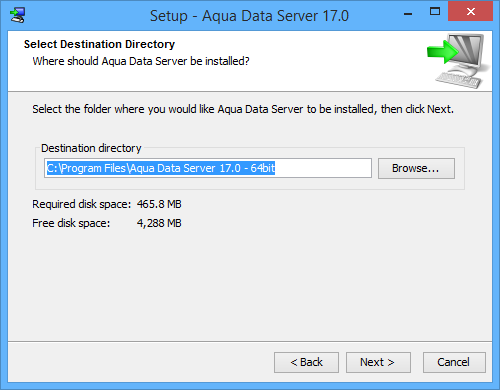Screen dimensions: 500x390
Task: Click the 'Destination directory' group label
Action: pos(91,148)
